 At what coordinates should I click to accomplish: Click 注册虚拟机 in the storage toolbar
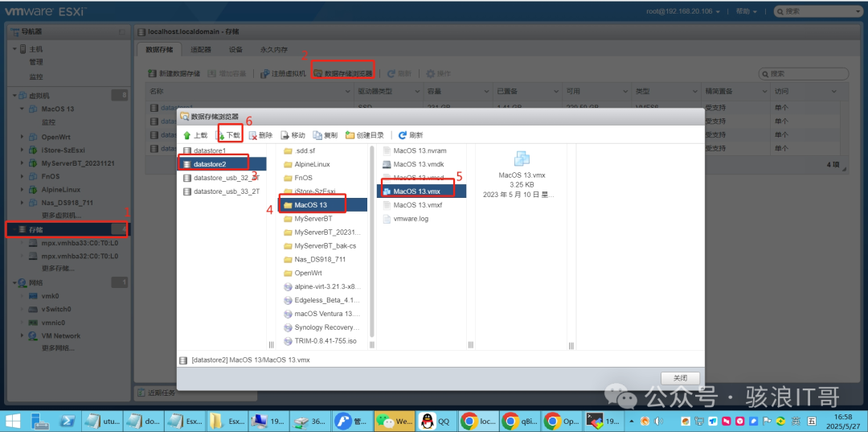(284, 73)
